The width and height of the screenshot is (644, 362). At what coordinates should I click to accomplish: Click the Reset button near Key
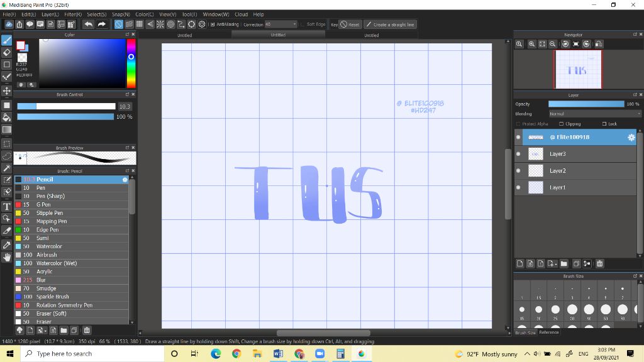point(351,25)
